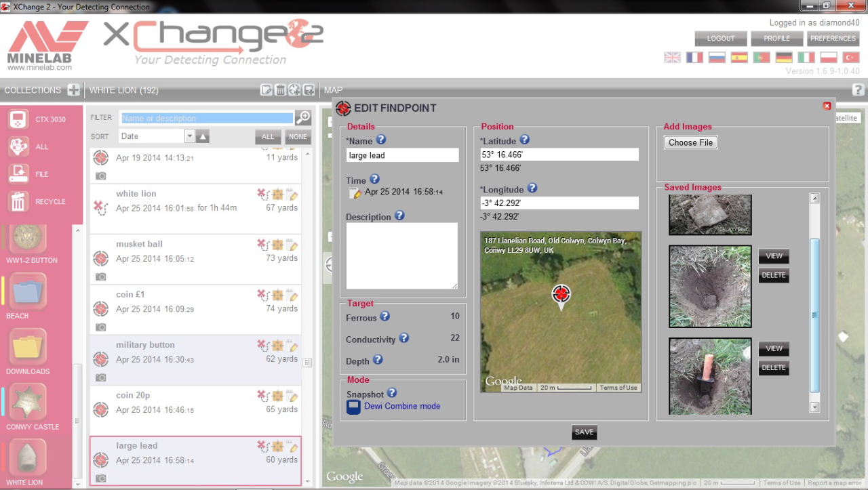
Task: Open Terms of Use on mini map
Action: coord(618,388)
